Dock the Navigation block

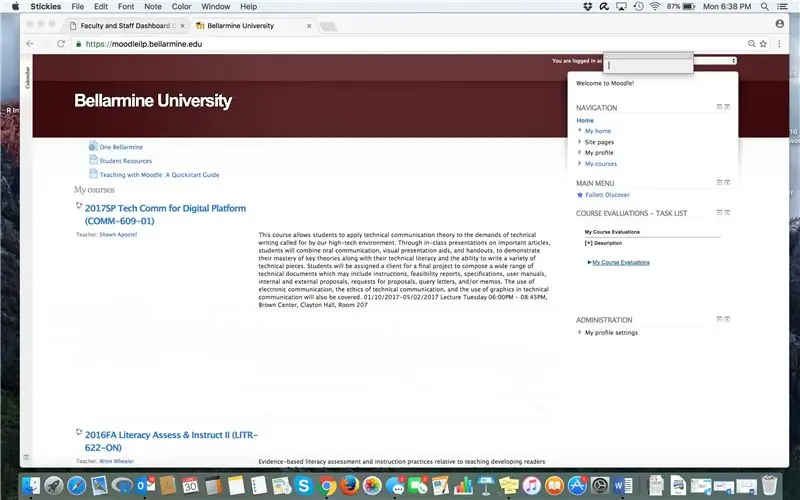728,107
